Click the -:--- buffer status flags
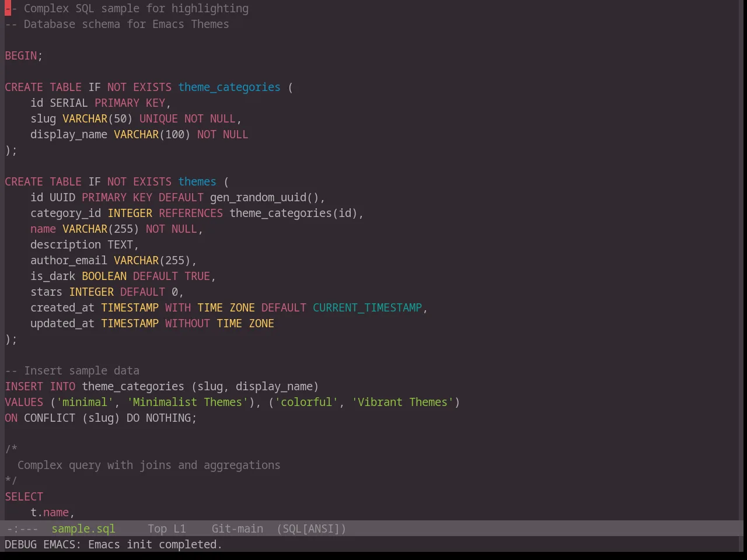This screenshot has height=560, width=747. 22,528
